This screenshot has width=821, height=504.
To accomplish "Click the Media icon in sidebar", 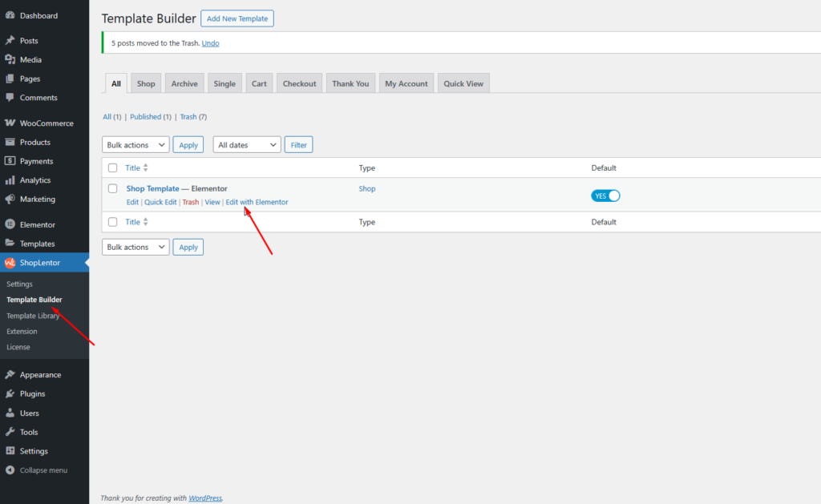I will 10,59.
